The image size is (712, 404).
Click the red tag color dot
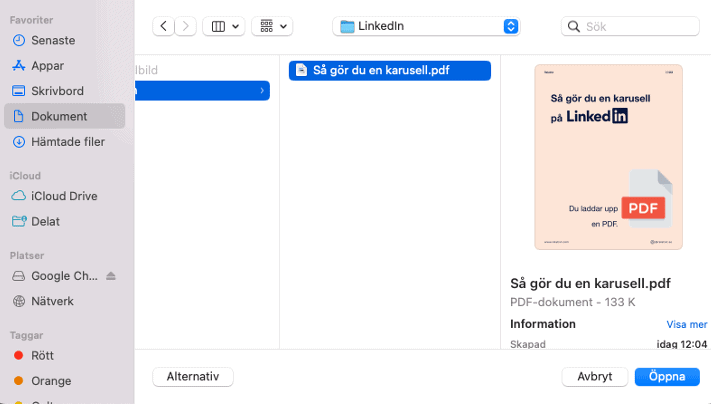pyautogui.click(x=19, y=355)
